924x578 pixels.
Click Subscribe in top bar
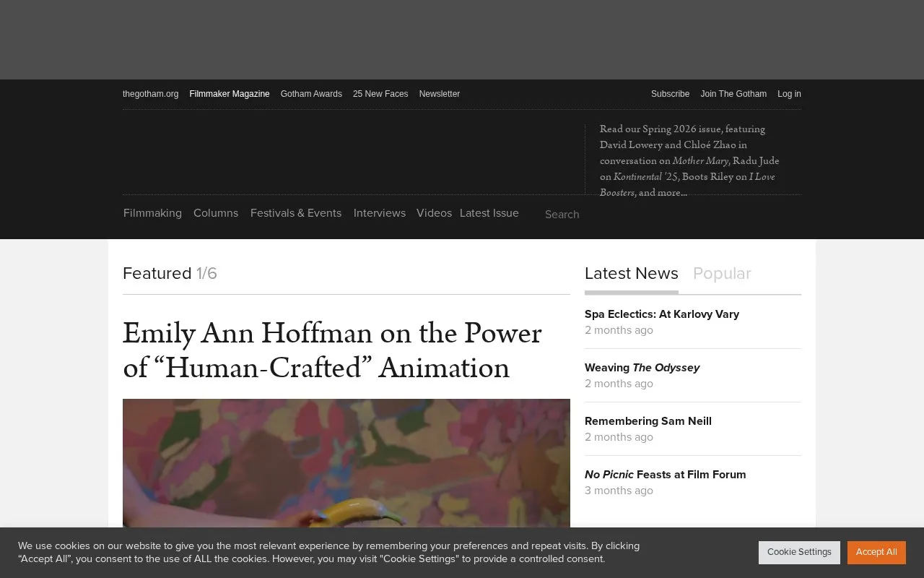tap(670, 94)
